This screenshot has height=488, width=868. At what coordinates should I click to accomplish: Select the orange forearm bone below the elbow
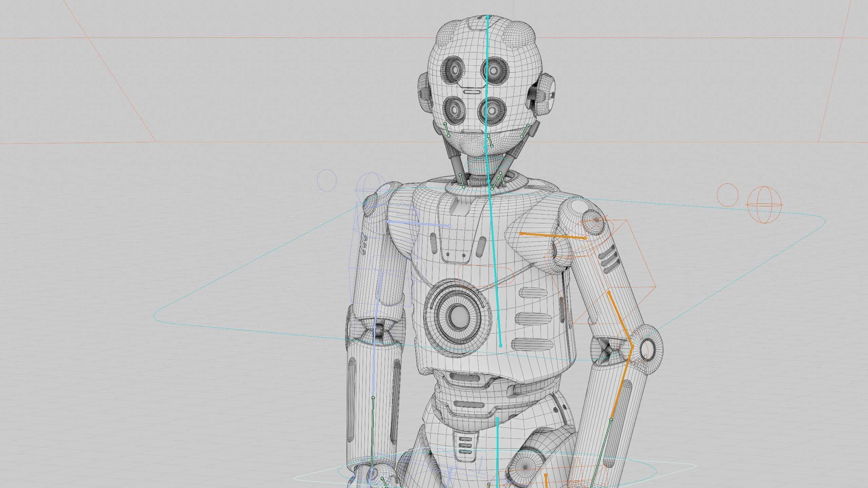622,383
